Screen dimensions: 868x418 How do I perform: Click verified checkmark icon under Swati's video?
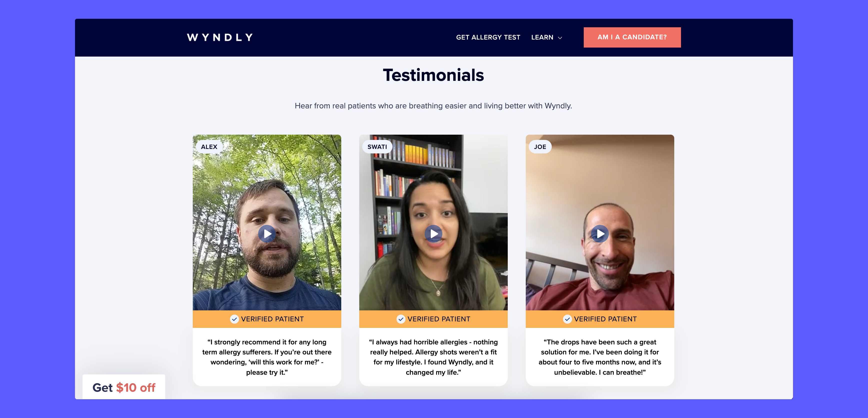401,319
